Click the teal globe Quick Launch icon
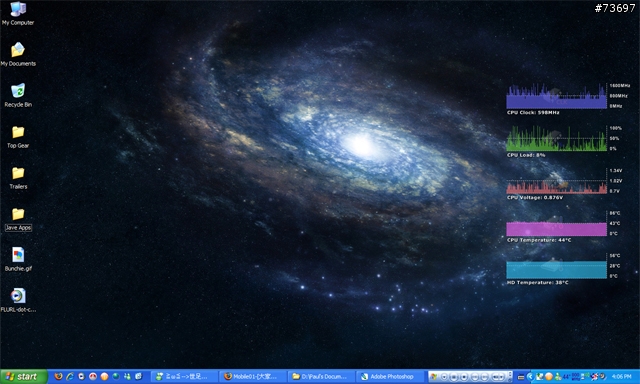 click(116, 376)
